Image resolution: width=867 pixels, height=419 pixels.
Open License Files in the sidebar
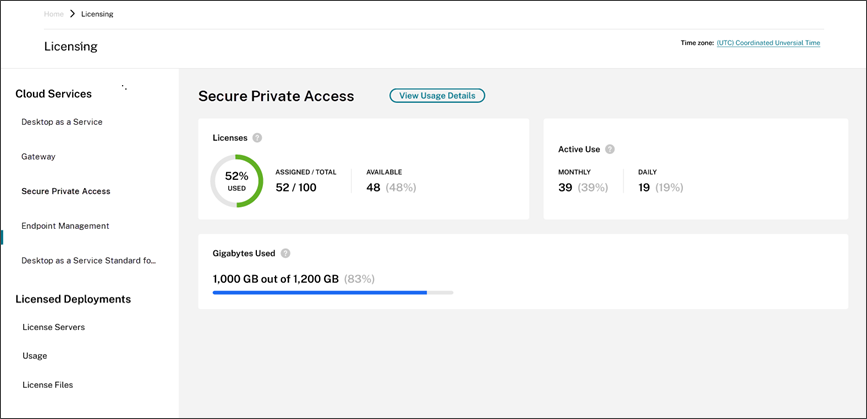tap(48, 385)
